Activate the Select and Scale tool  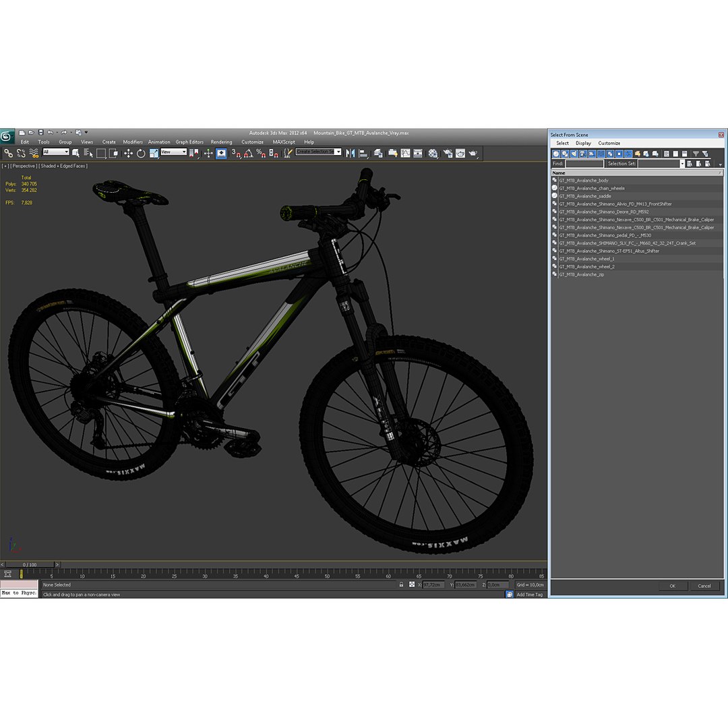click(x=154, y=153)
